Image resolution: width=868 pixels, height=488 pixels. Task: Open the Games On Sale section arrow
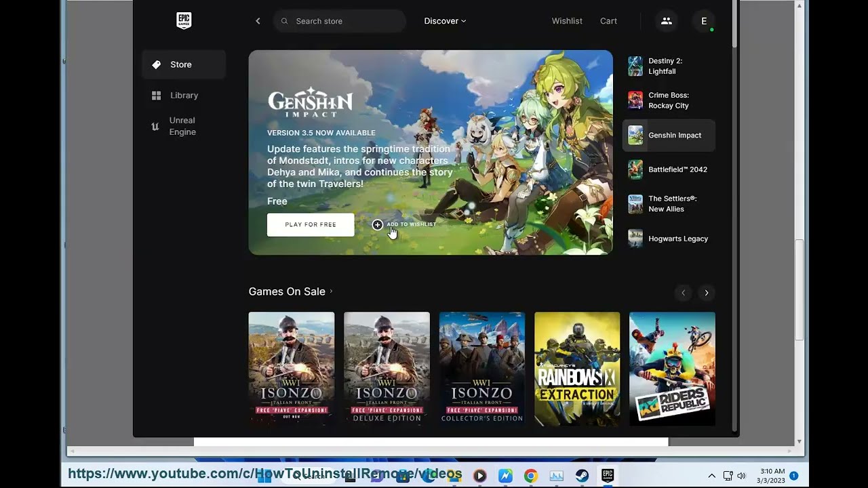pyautogui.click(x=331, y=291)
